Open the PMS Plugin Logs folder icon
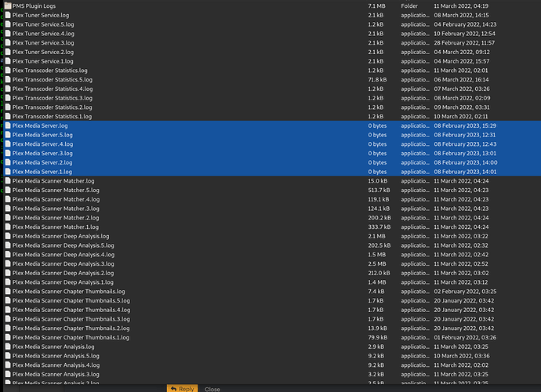 8,5
